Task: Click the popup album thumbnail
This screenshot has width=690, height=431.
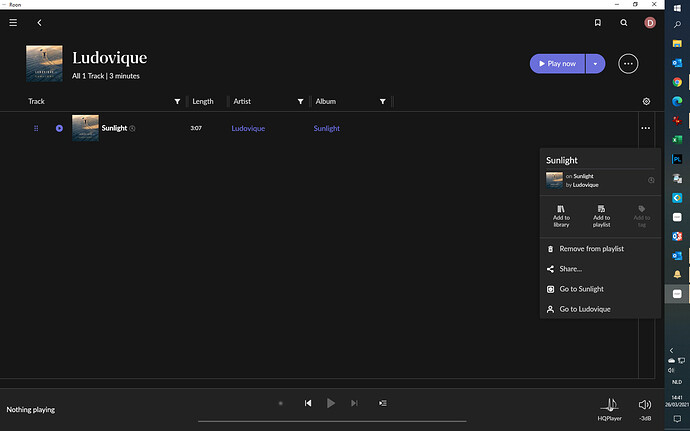Action: point(554,180)
